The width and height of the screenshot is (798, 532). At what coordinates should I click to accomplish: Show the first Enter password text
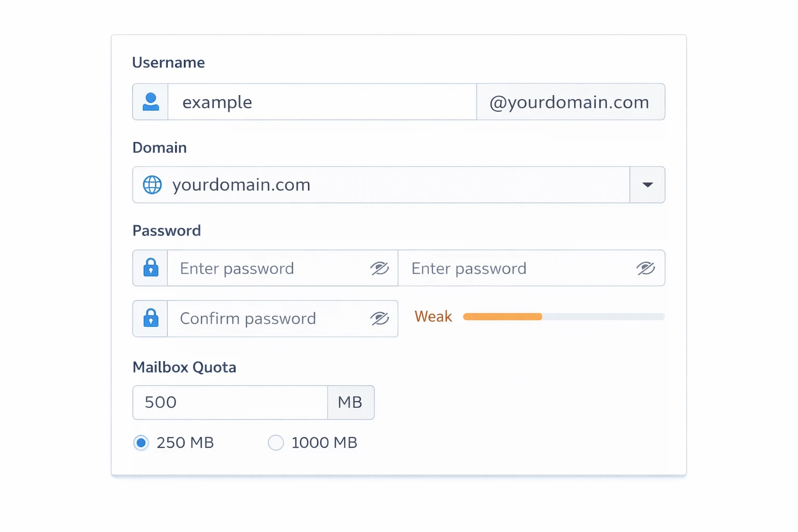[x=380, y=268]
